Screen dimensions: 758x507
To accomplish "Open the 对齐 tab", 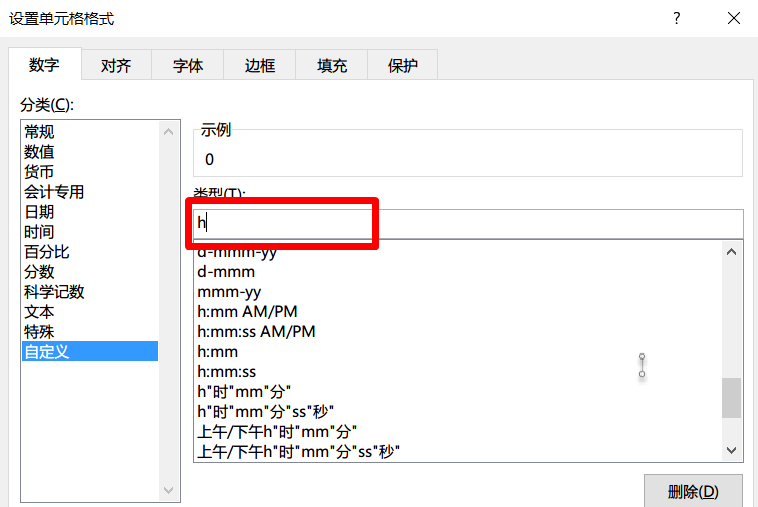I will tap(116, 65).
